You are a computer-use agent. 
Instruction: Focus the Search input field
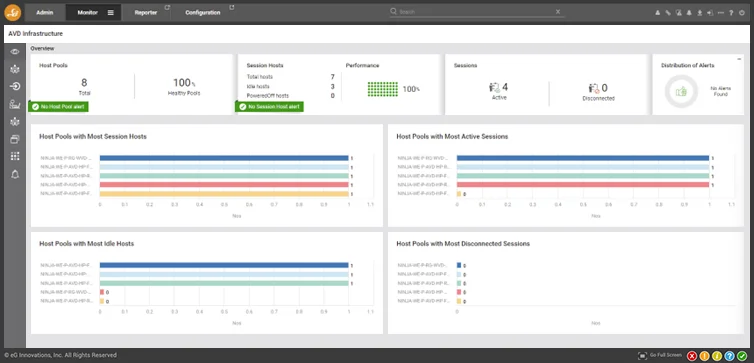(476, 12)
